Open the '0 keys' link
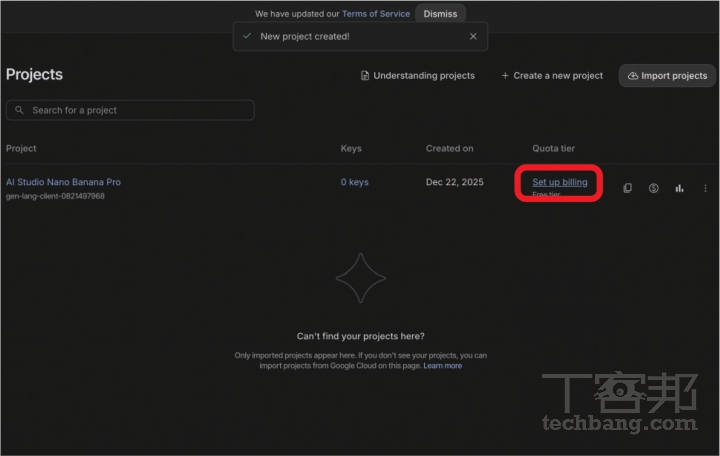Image resolution: width=720 pixels, height=456 pixels. pyautogui.click(x=354, y=182)
